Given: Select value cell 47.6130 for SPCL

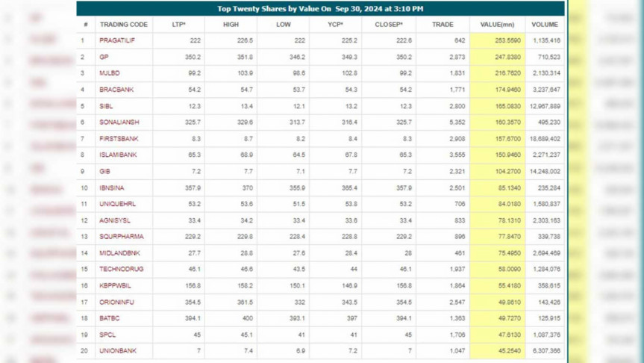Looking at the screenshot, I should 509,335.
